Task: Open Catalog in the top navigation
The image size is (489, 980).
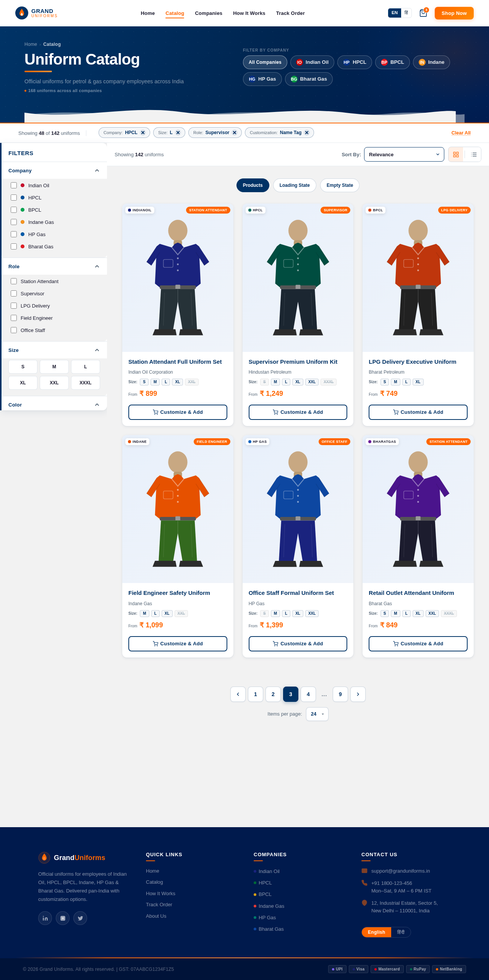Action: (x=175, y=13)
